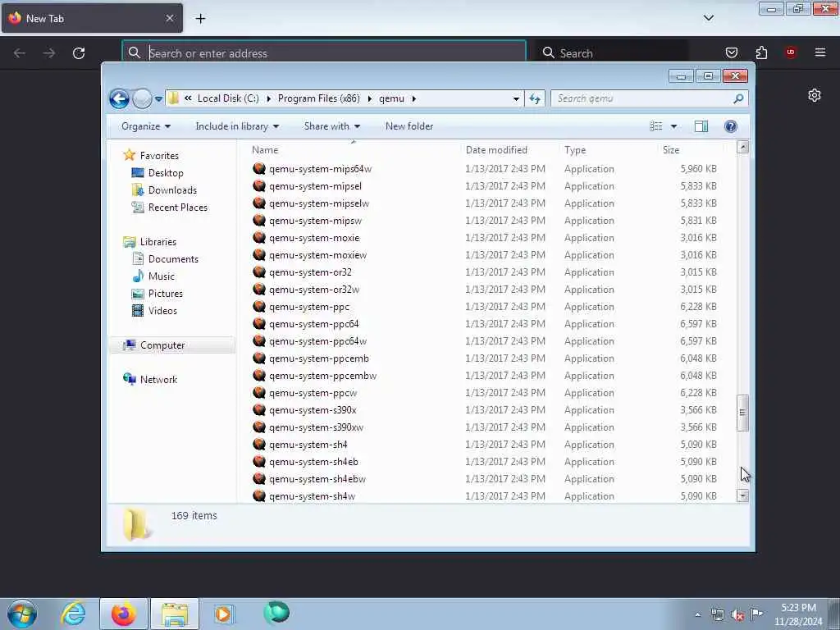Screen dimensions: 840x630
Task: Click the Search qemu field
Action: coord(649,98)
